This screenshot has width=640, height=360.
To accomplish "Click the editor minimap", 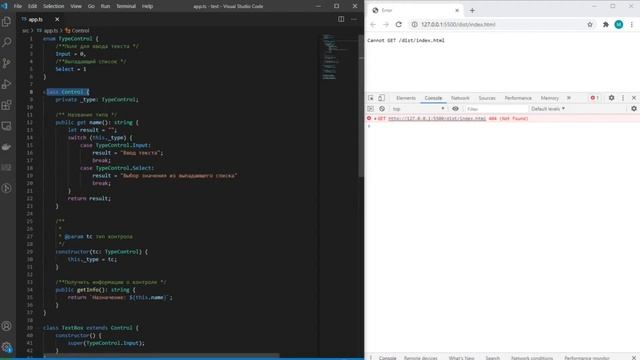I will point(339,57).
